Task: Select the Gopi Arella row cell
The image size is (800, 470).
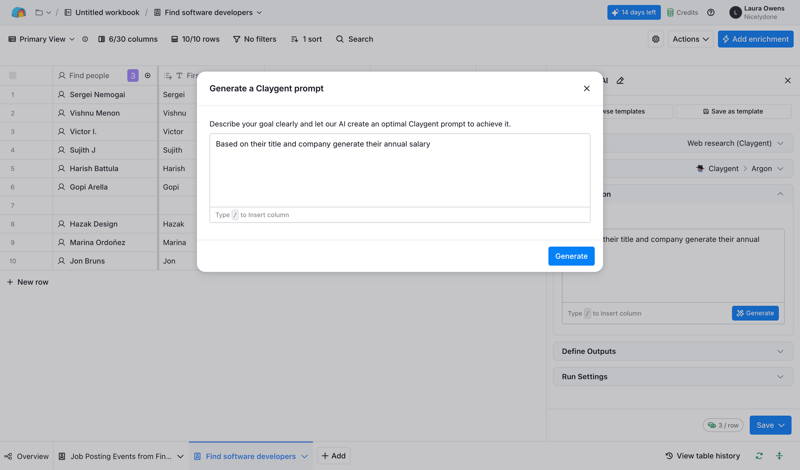Action: click(105, 187)
